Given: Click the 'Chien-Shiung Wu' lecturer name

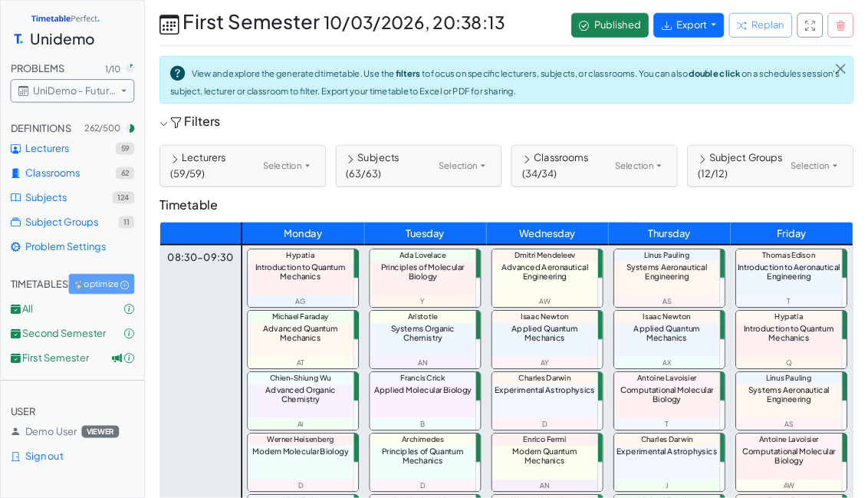Looking at the screenshot, I should tap(300, 378).
